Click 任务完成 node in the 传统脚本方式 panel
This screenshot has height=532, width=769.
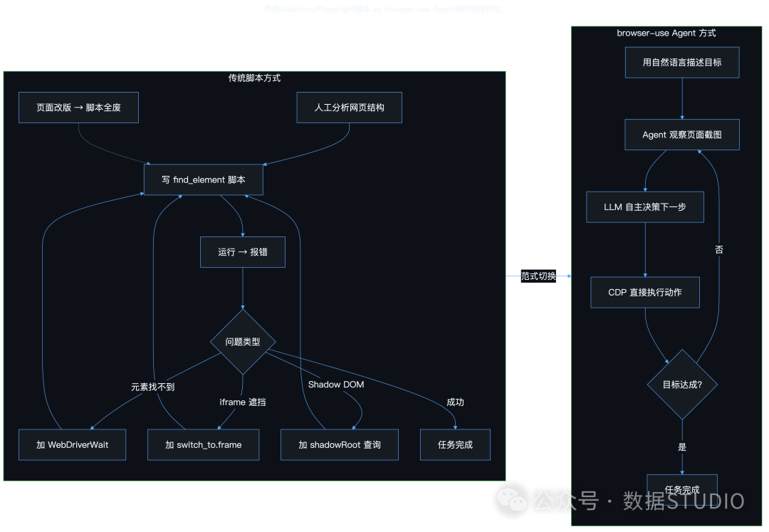455,444
